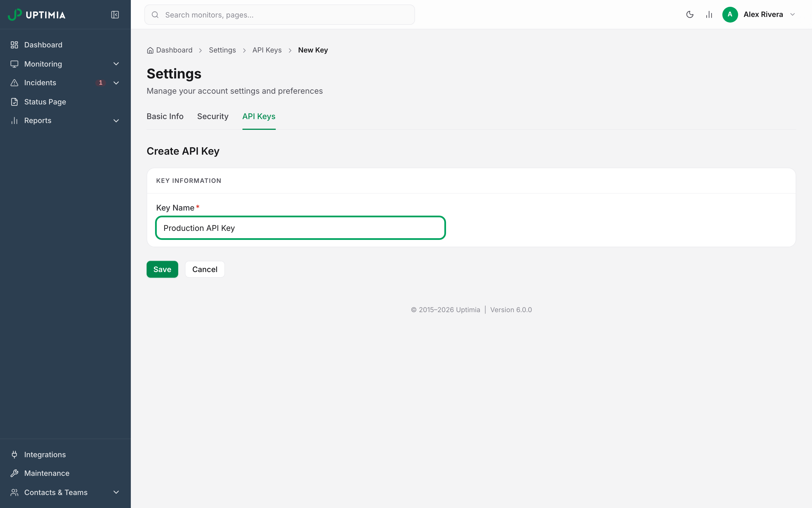Click the Contacts & Teams people icon

14,492
